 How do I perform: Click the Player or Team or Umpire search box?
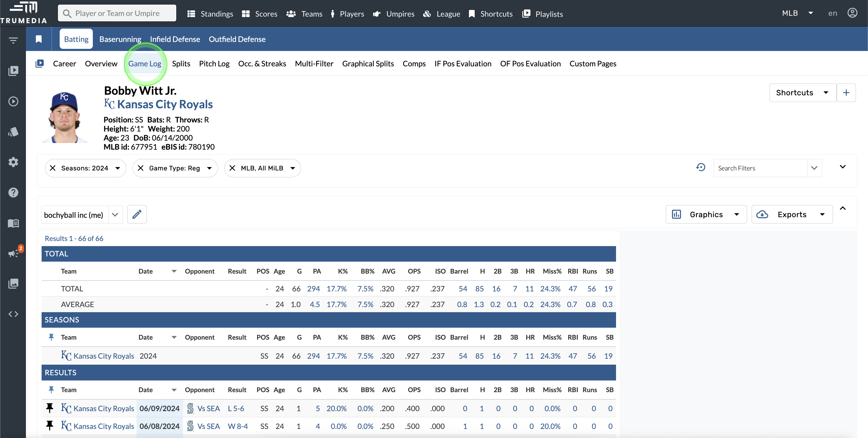pos(117,13)
